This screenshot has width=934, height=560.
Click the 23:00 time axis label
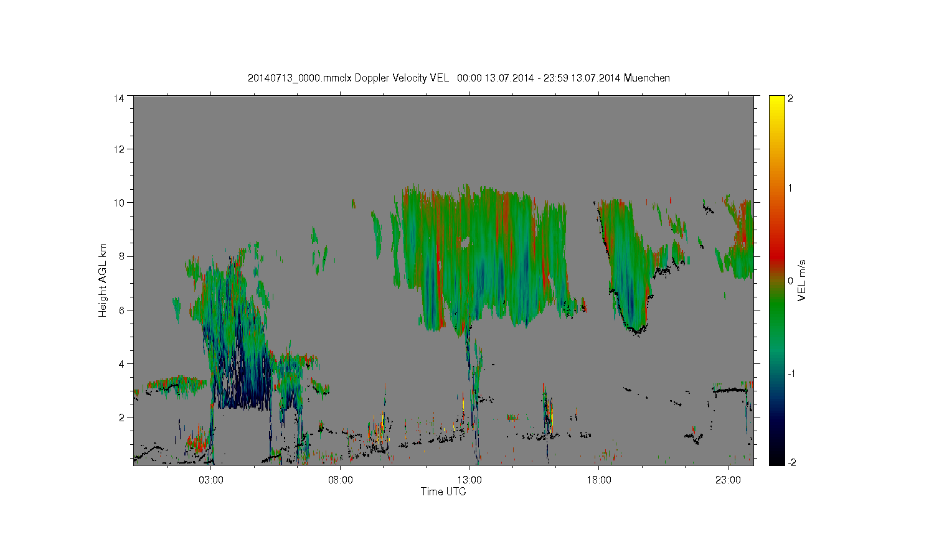pyautogui.click(x=728, y=480)
